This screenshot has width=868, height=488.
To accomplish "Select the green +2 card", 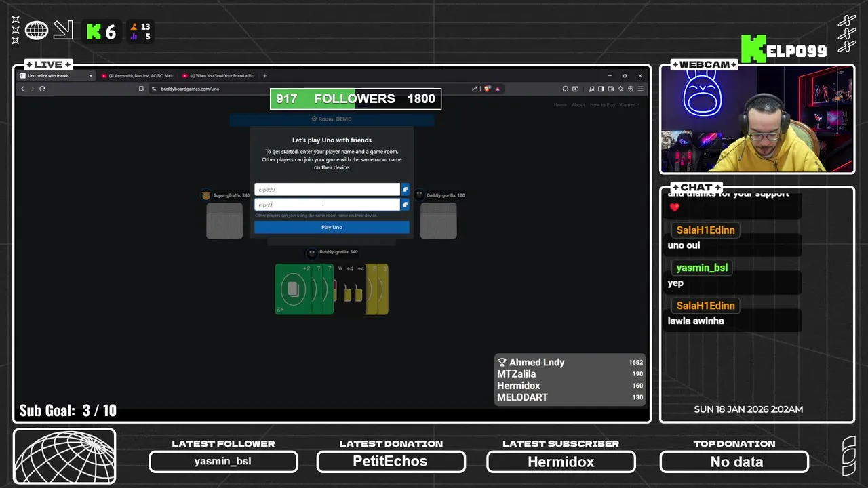I will pos(293,289).
